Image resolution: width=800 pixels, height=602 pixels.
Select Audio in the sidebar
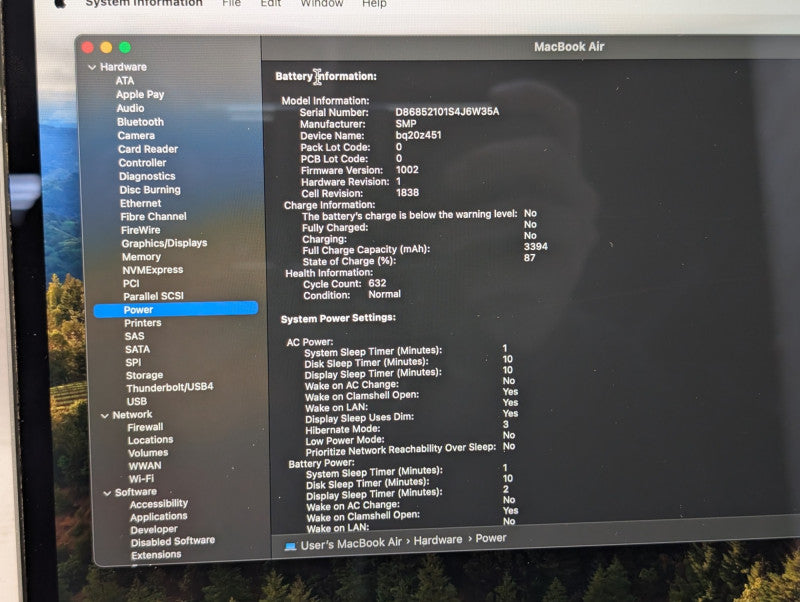[x=130, y=108]
